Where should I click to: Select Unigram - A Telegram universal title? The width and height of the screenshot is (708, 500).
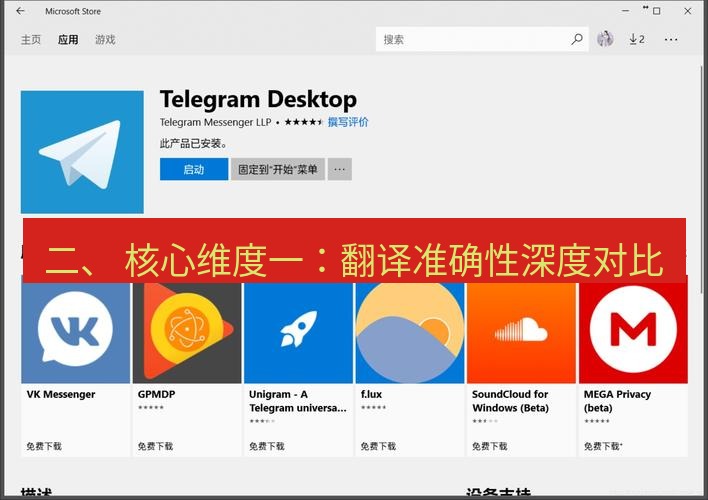(298, 401)
